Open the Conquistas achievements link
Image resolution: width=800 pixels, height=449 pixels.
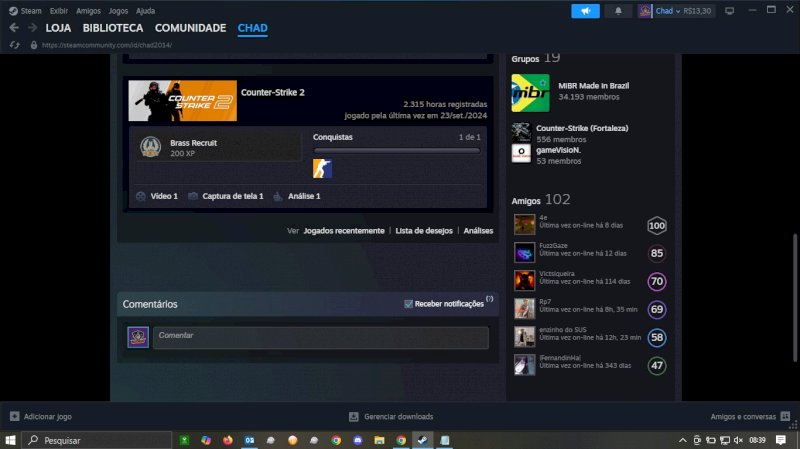point(333,137)
